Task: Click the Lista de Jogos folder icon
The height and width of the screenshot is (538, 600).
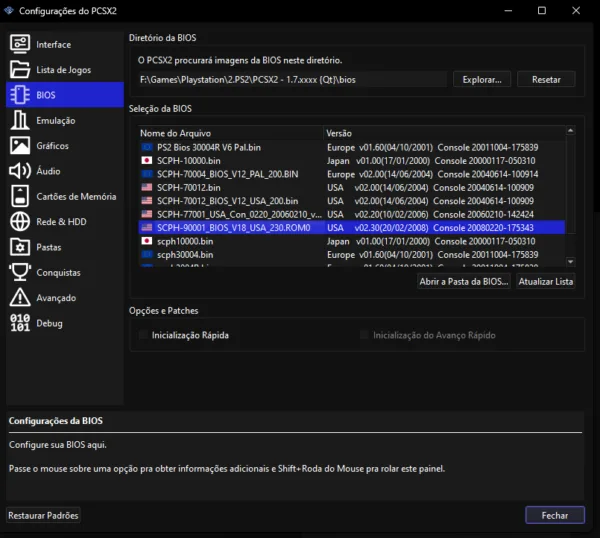Action: 20,69
